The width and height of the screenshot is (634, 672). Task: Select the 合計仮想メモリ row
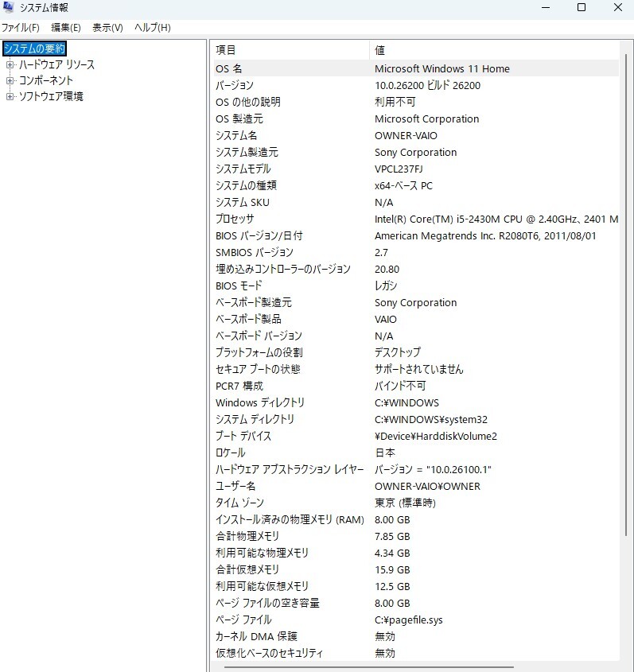pos(416,570)
